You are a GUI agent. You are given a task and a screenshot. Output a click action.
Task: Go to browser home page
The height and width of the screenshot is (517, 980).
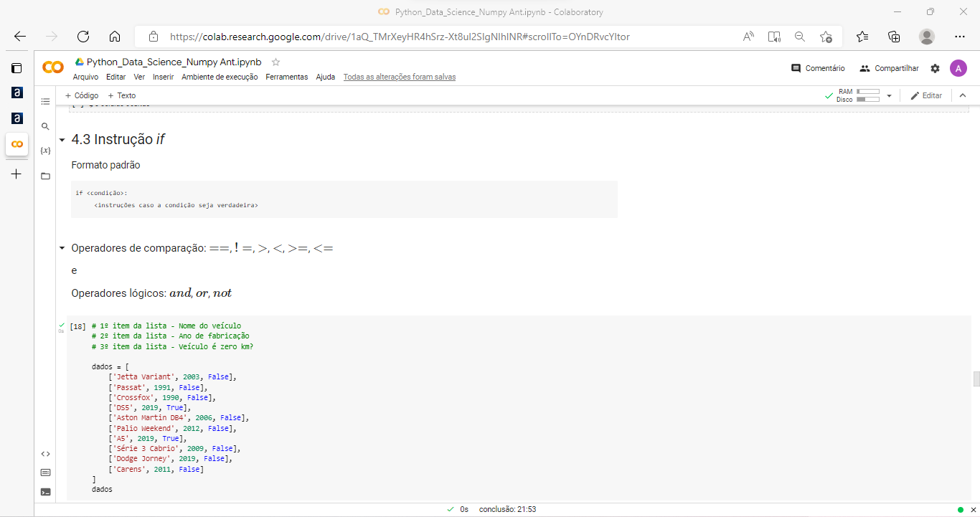coord(115,37)
